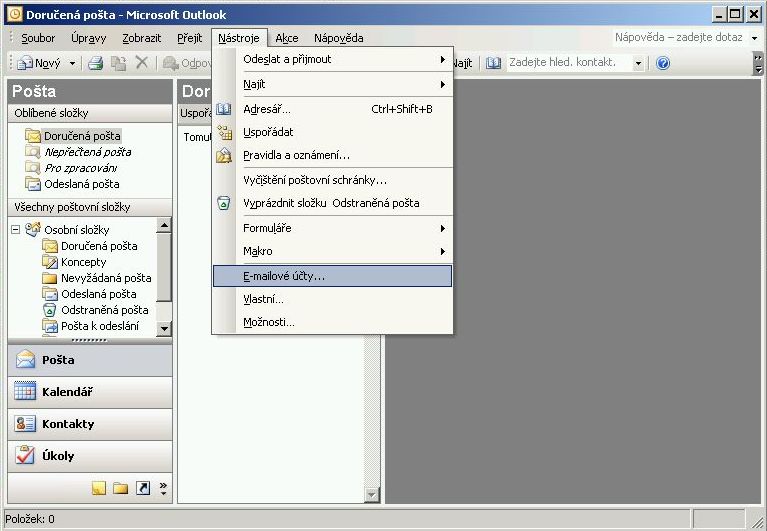This screenshot has width=767, height=531.
Task: Open the Folder List icon at pane bottom
Action: [x=120, y=488]
